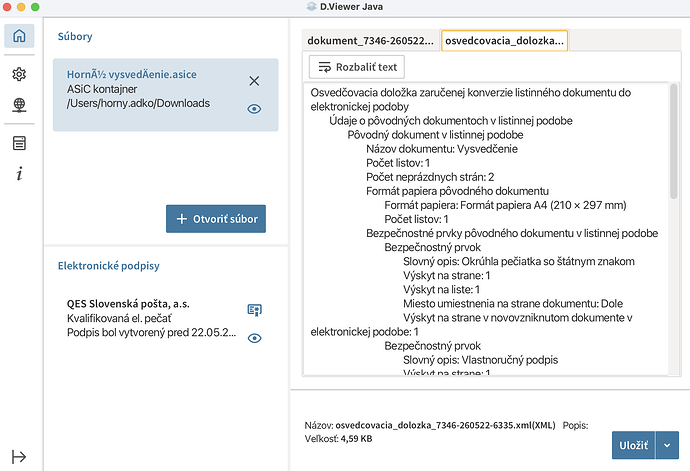Click the document text scrollbar thumb
The height and width of the screenshot is (471, 690).
tap(673, 142)
